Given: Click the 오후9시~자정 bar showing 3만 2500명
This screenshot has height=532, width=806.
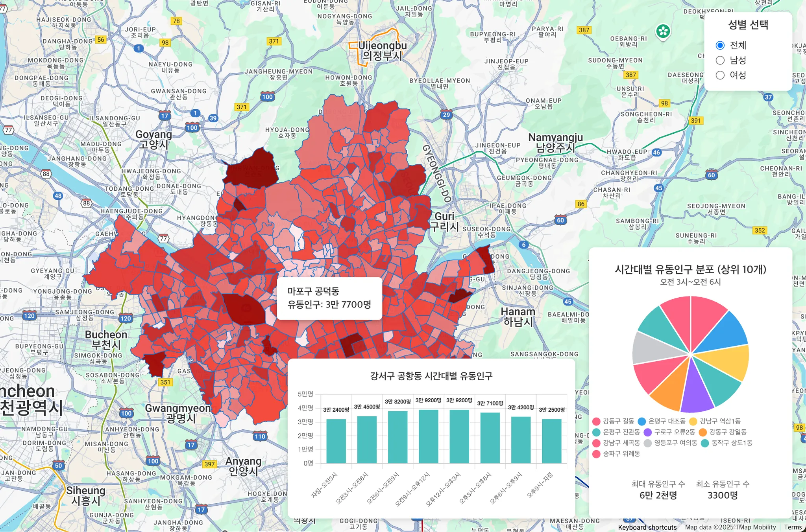Looking at the screenshot, I should [x=551, y=441].
